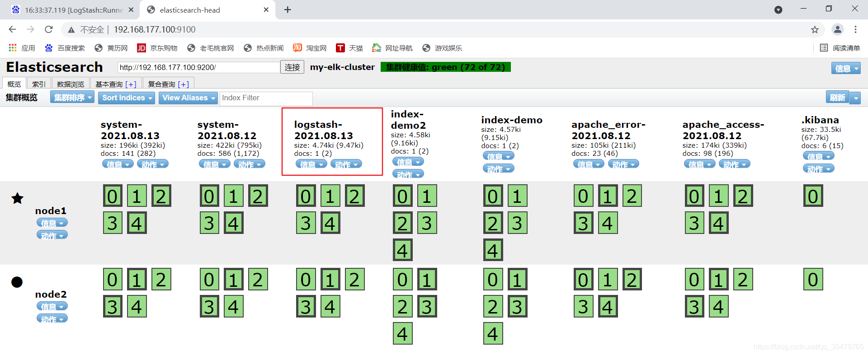The image size is (868, 355).
Task: Select node1 shard 0 of .kibana
Action: pos(813,196)
